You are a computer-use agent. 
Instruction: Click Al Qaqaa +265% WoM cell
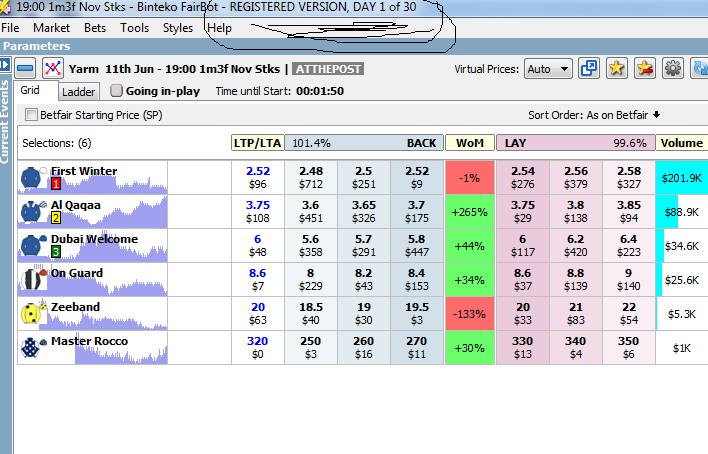point(470,211)
